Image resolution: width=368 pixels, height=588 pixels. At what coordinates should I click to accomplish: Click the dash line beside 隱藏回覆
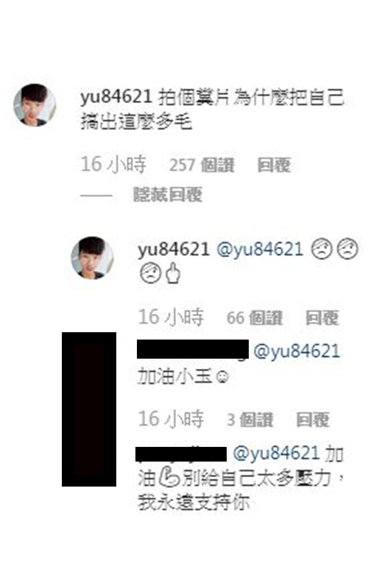tap(96, 196)
